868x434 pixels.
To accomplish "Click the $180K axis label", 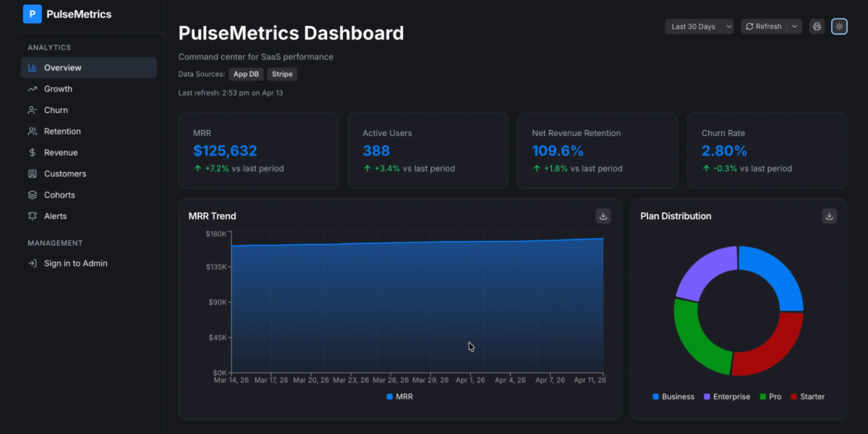I will coord(216,234).
